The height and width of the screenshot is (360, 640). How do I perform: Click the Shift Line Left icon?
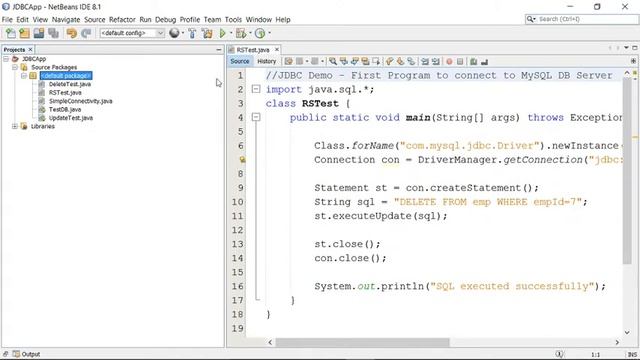(x=425, y=61)
